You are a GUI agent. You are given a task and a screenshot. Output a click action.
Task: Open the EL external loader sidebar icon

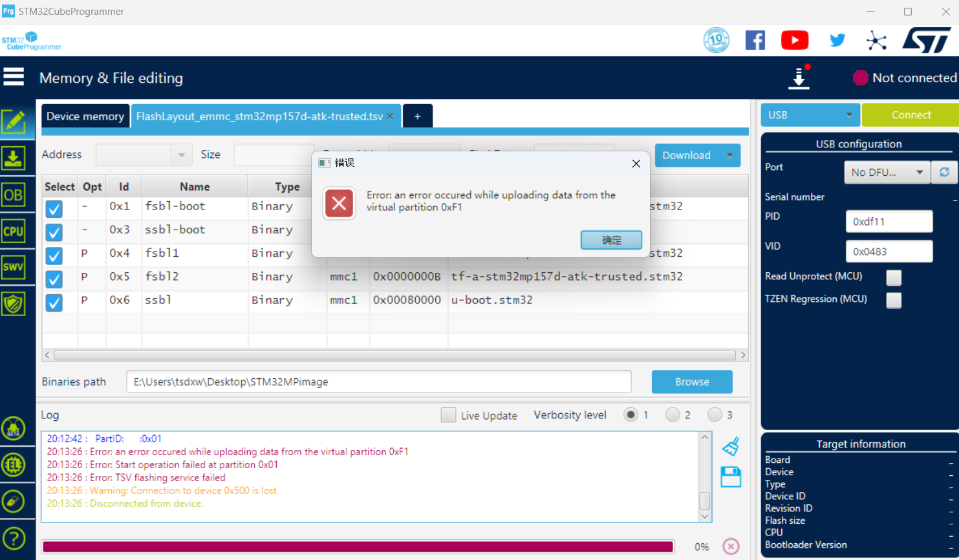(14, 465)
